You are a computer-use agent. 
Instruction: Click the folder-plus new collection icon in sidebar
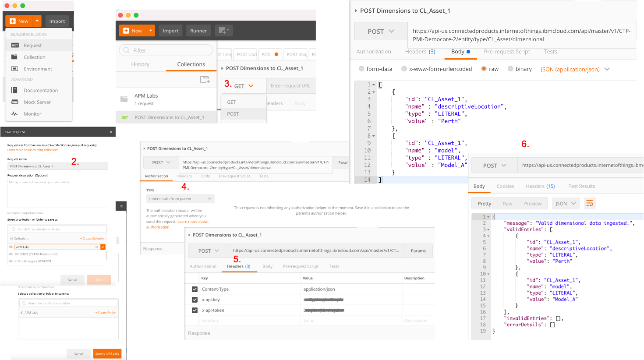pos(205,79)
